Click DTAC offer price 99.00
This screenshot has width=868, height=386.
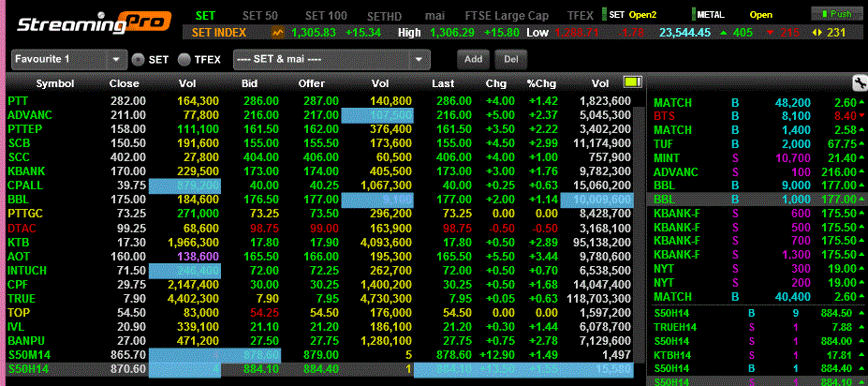[324, 228]
